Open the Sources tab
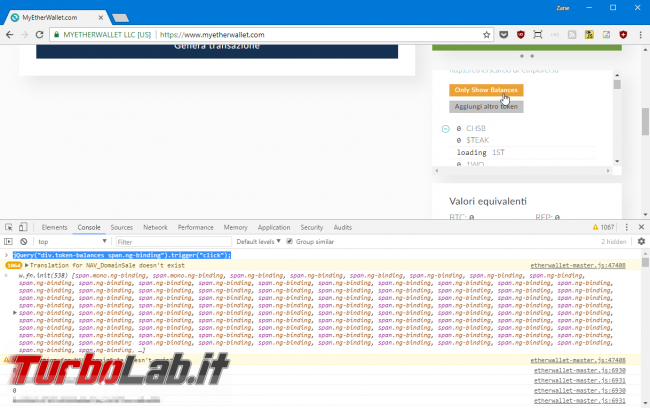This screenshot has width=650, height=408. tap(121, 227)
